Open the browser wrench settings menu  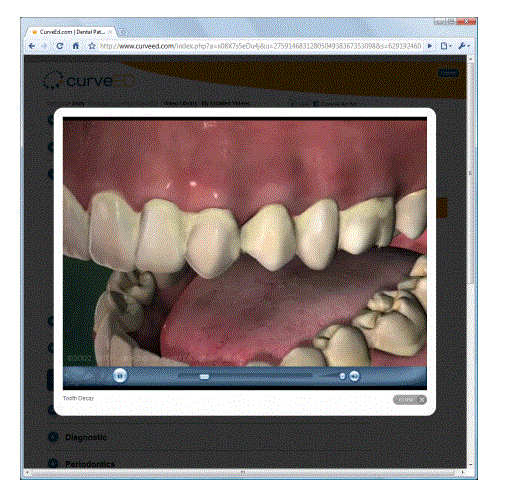pos(464,46)
